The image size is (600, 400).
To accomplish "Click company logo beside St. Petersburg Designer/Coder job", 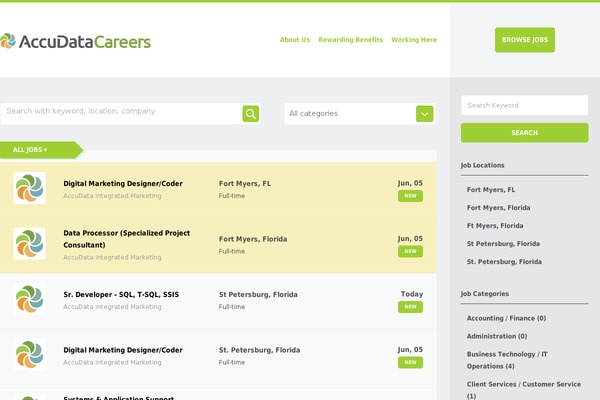I will (x=29, y=354).
